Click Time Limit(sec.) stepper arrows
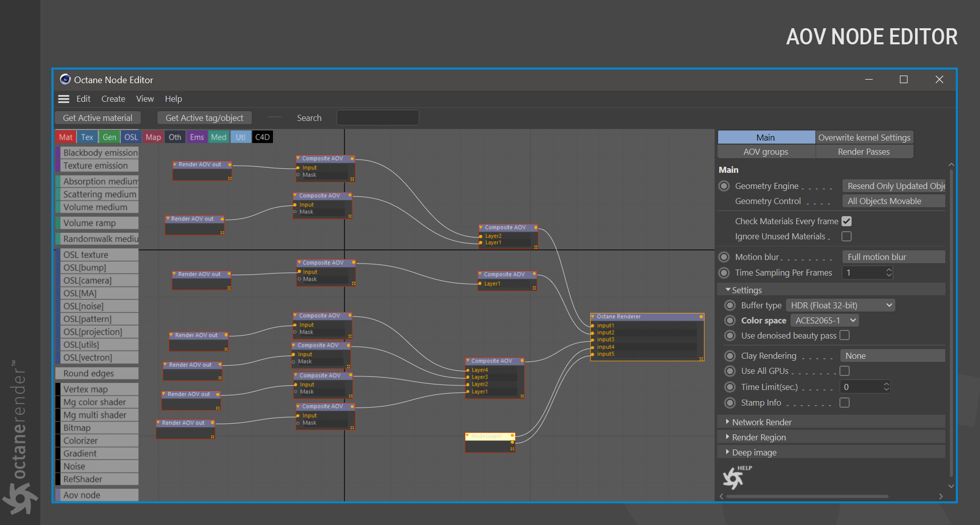 pos(886,387)
